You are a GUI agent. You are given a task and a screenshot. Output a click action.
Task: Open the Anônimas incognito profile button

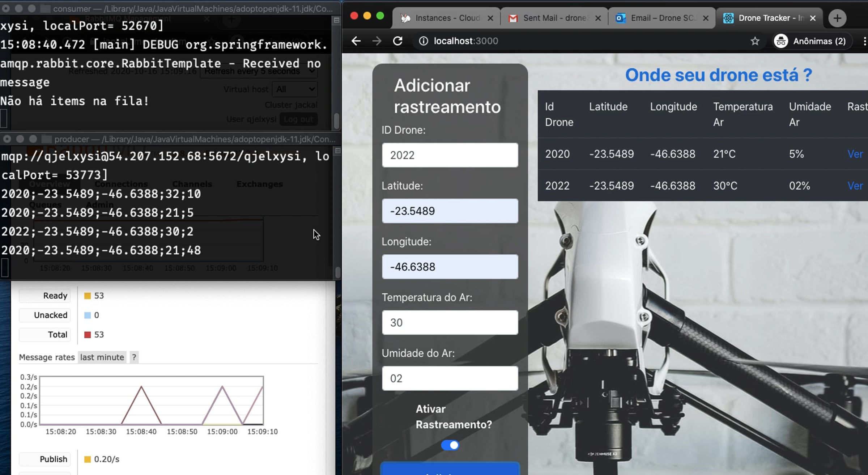810,41
